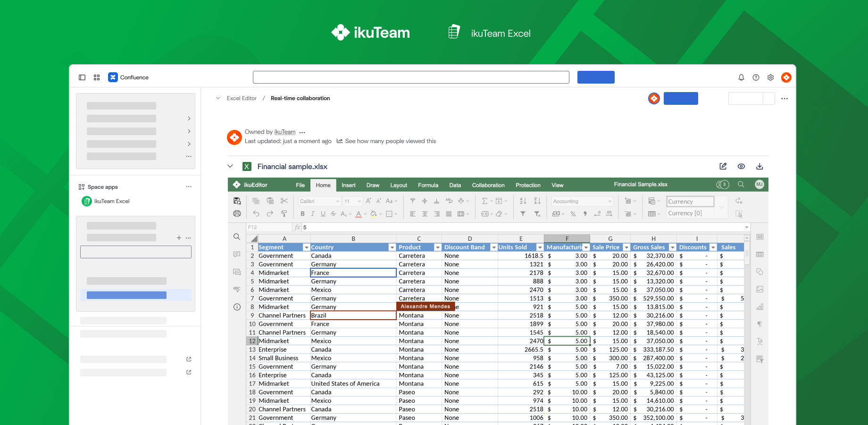The height and width of the screenshot is (425, 868).
Task: Download the Financial sample.xlsx file
Action: 759,166
